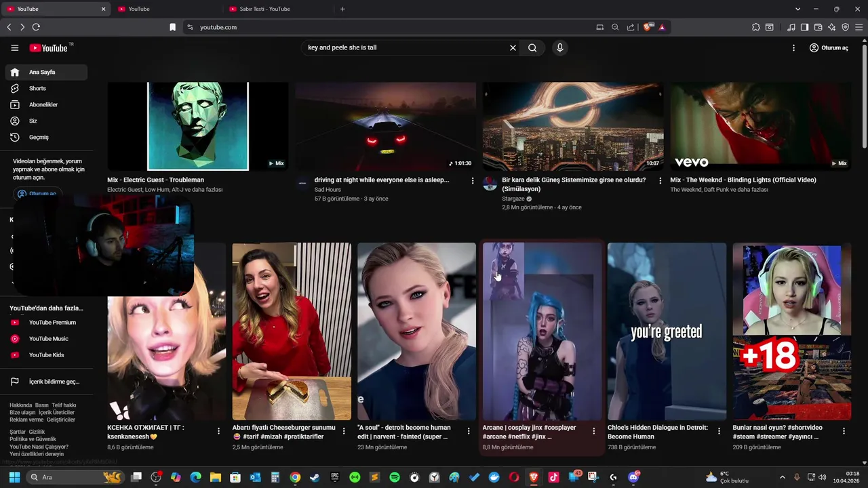Open options for "A soul" detroit short
This screenshot has height=488, width=868.
(x=469, y=431)
